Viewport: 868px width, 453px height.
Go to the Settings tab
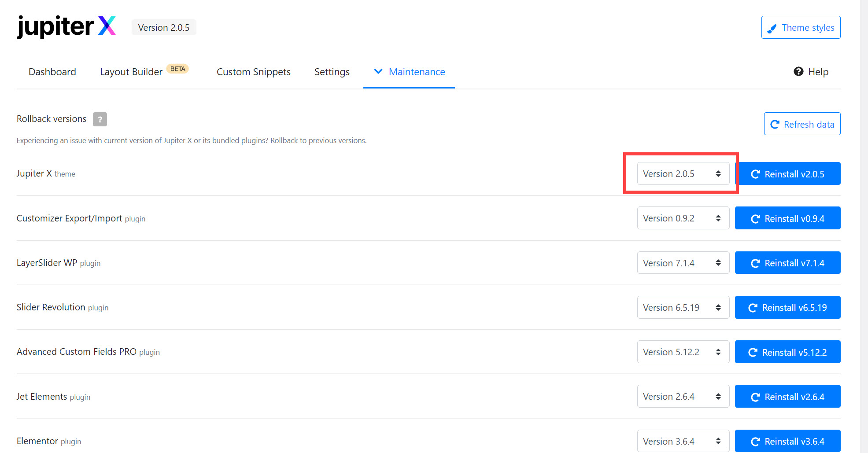(332, 72)
